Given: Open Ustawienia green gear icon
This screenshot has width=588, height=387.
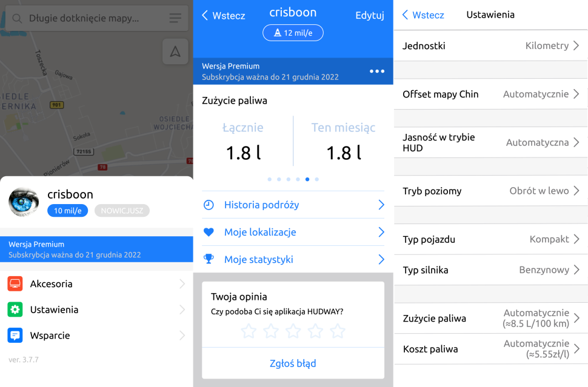Looking at the screenshot, I should pos(15,309).
